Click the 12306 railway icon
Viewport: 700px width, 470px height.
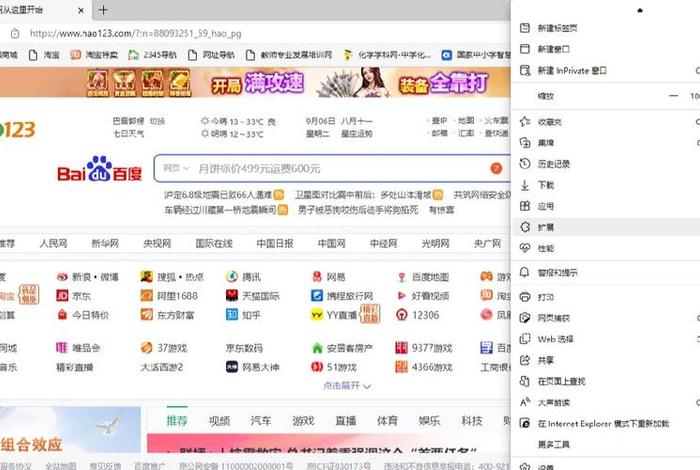pos(401,315)
